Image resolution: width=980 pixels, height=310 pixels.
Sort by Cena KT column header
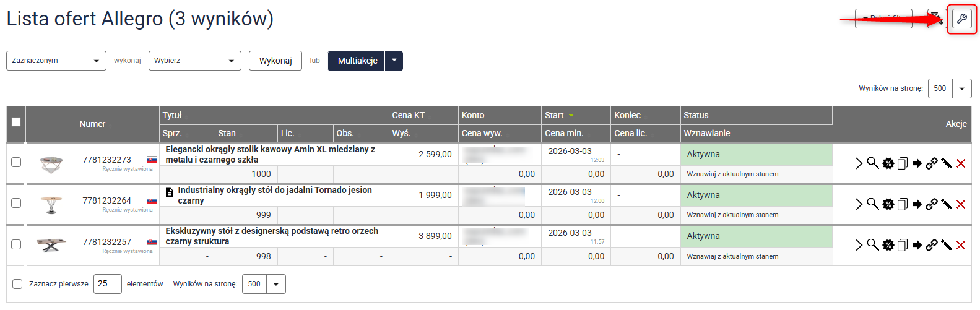pyautogui.click(x=408, y=115)
